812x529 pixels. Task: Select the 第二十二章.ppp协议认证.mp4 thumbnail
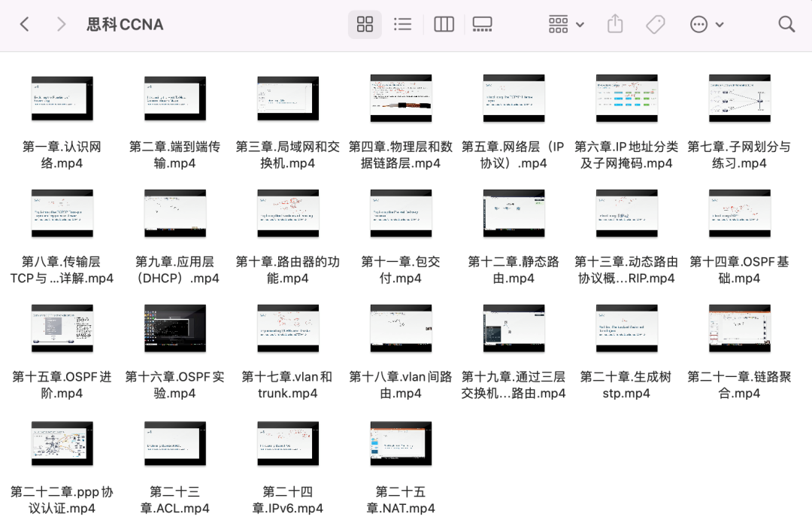click(62, 444)
